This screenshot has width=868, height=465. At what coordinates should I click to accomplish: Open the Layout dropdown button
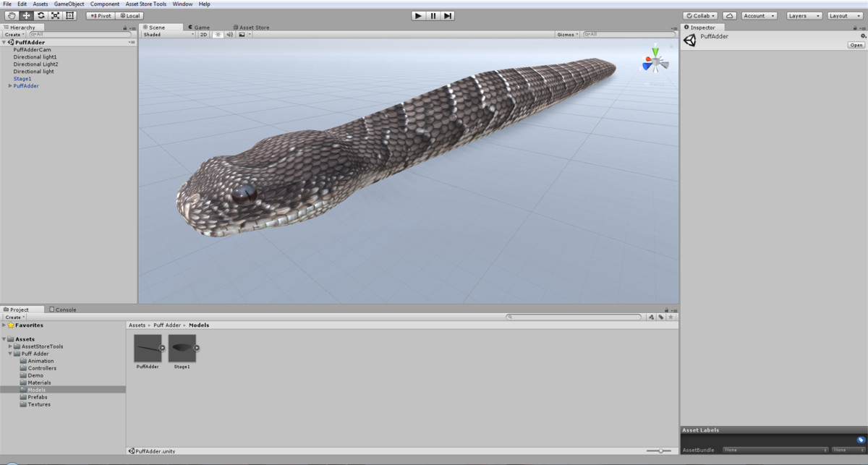click(843, 14)
